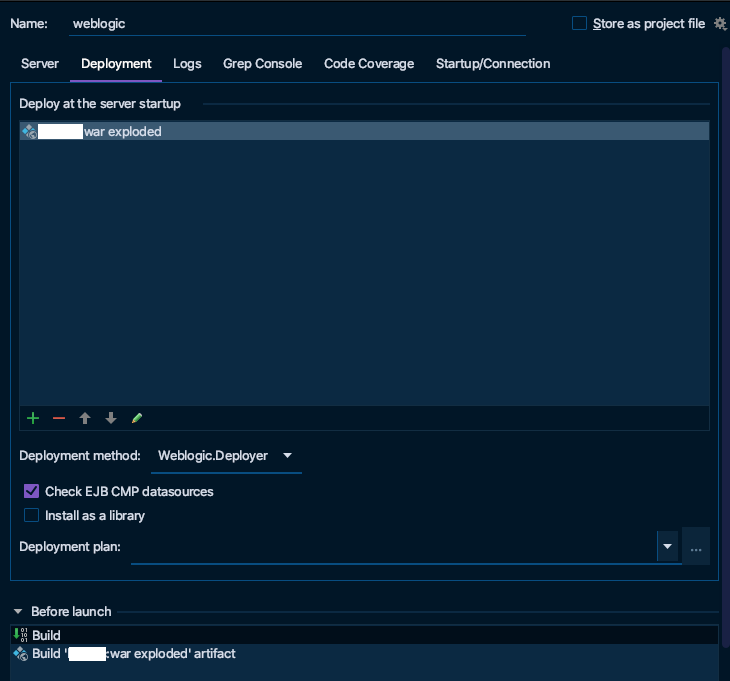Check Install as a library
The height and width of the screenshot is (681, 730).
31,515
